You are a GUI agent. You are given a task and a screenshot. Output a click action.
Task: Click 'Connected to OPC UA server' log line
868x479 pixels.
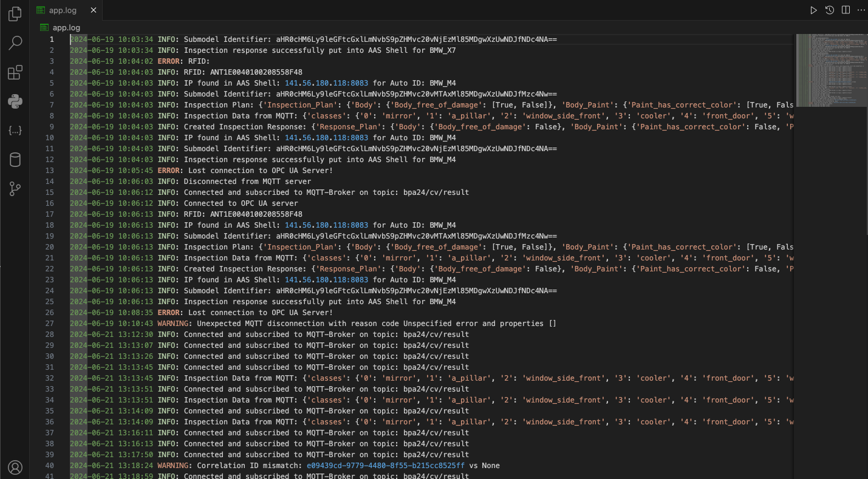[241, 203]
